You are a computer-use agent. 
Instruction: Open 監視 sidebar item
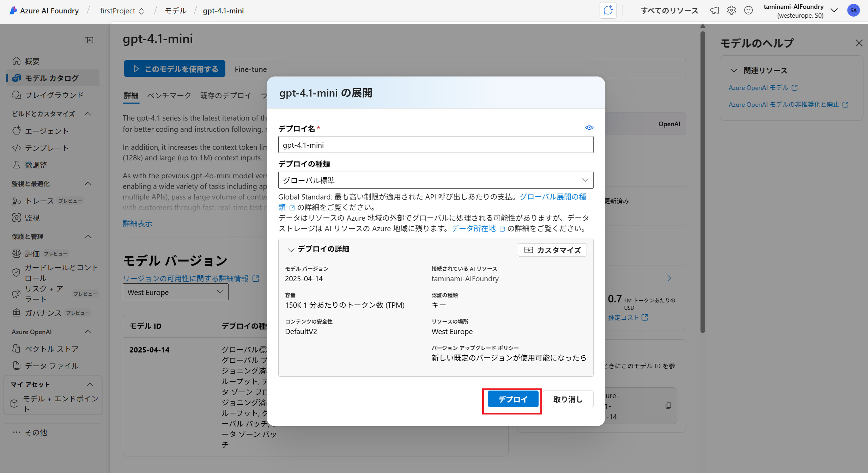(x=53, y=218)
